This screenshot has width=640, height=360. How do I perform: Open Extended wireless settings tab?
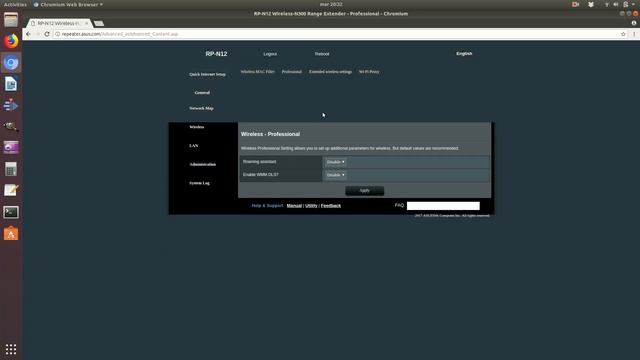pos(330,71)
